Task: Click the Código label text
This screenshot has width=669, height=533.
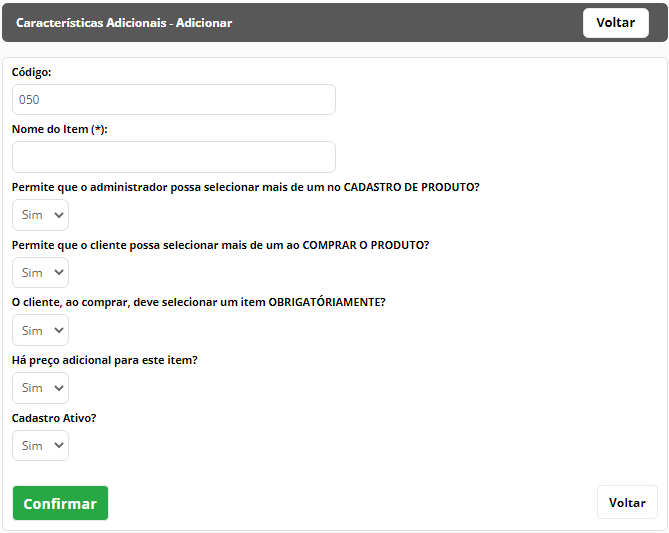Action: pyautogui.click(x=32, y=72)
